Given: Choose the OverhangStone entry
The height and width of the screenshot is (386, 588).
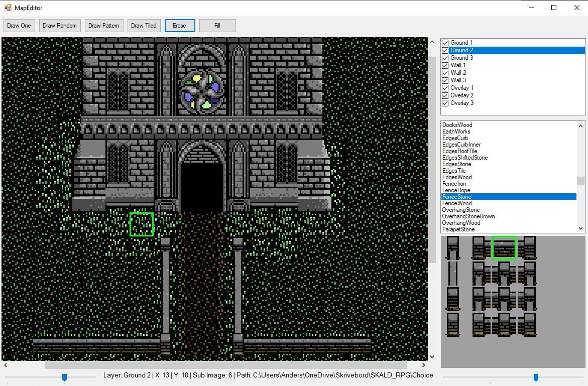Looking at the screenshot, I should 509,210.
